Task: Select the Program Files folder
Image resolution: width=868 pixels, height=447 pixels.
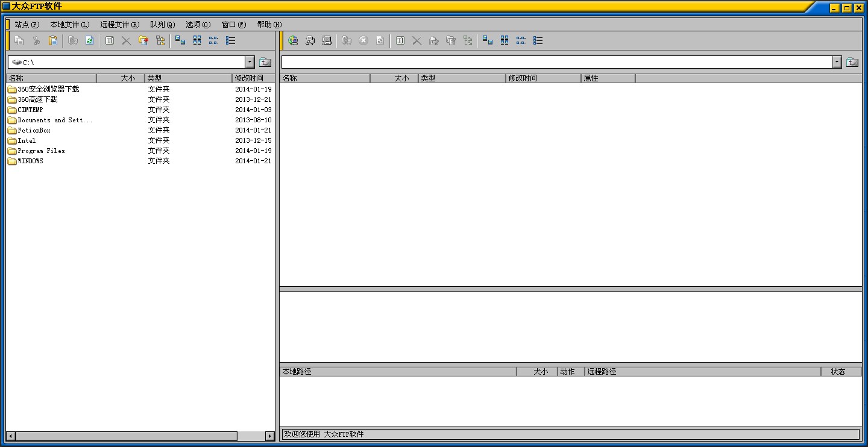Action: click(36, 151)
